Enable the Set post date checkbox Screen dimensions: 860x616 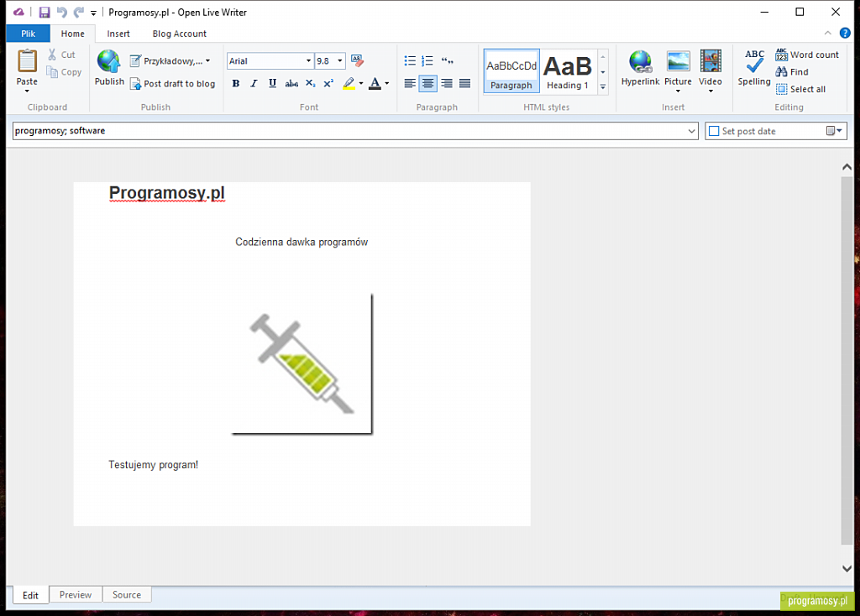pos(714,131)
